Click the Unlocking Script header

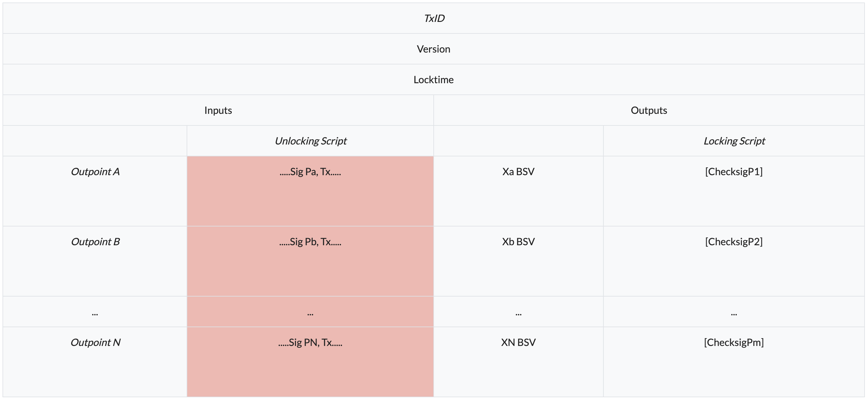(310, 141)
